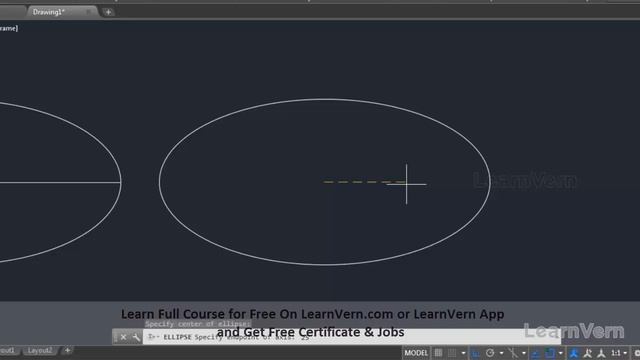Viewport: 640px width, 360px height.
Task: Open snap mode settings dropdown arrow
Action: pos(463,353)
